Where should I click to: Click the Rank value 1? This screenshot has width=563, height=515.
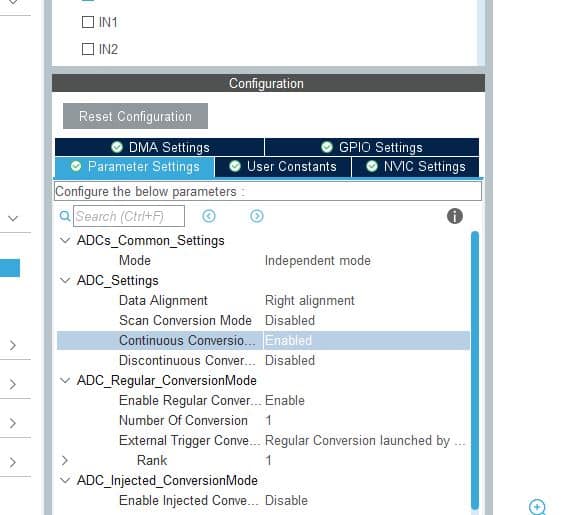coord(268,460)
